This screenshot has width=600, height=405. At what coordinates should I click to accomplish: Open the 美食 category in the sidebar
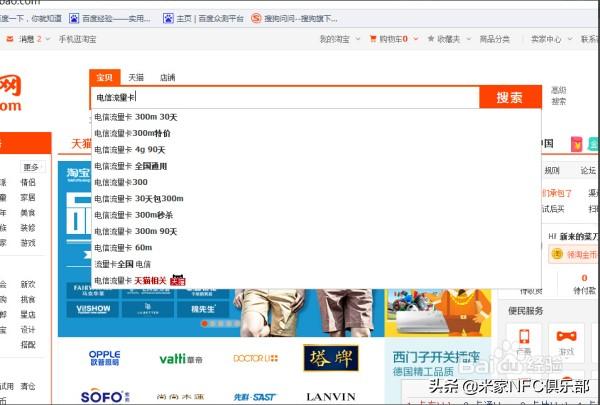28,212
